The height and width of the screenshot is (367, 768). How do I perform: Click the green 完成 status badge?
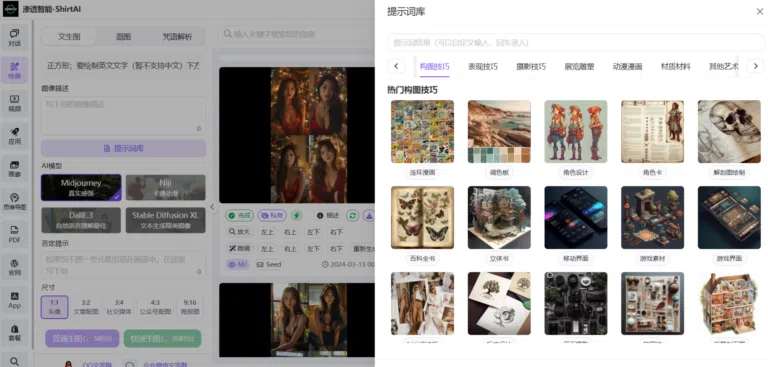(x=240, y=215)
